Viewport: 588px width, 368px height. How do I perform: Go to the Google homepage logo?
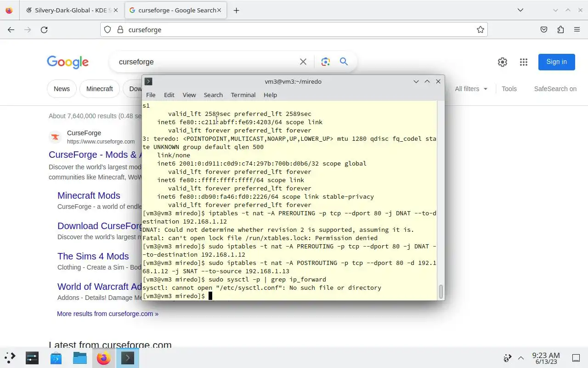tap(68, 62)
